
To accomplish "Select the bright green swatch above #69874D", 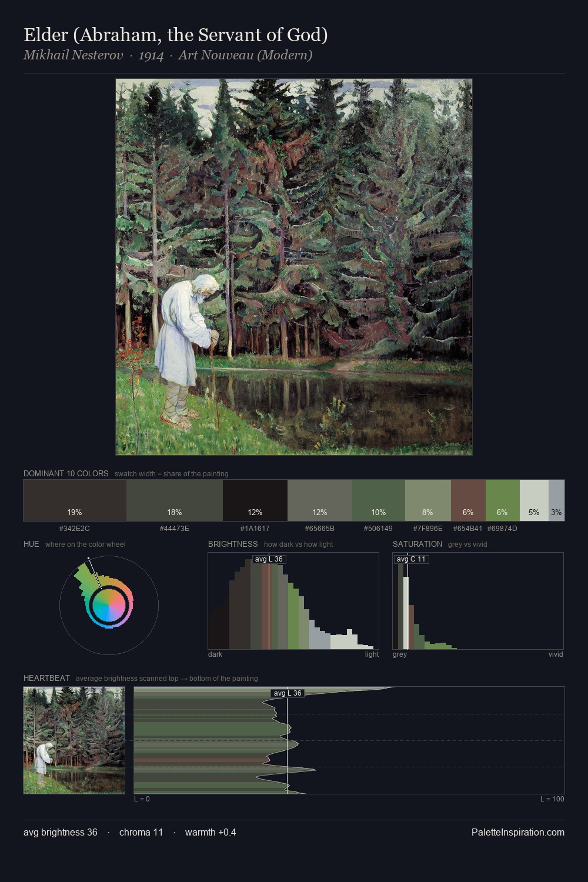I will point(503,500).
